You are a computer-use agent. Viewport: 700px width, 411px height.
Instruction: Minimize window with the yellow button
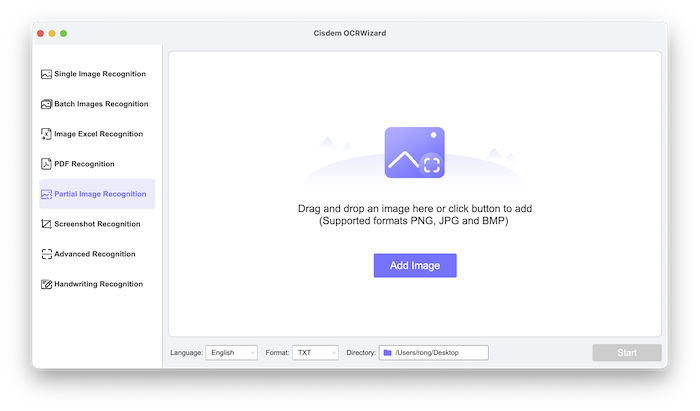click(52, 33)
